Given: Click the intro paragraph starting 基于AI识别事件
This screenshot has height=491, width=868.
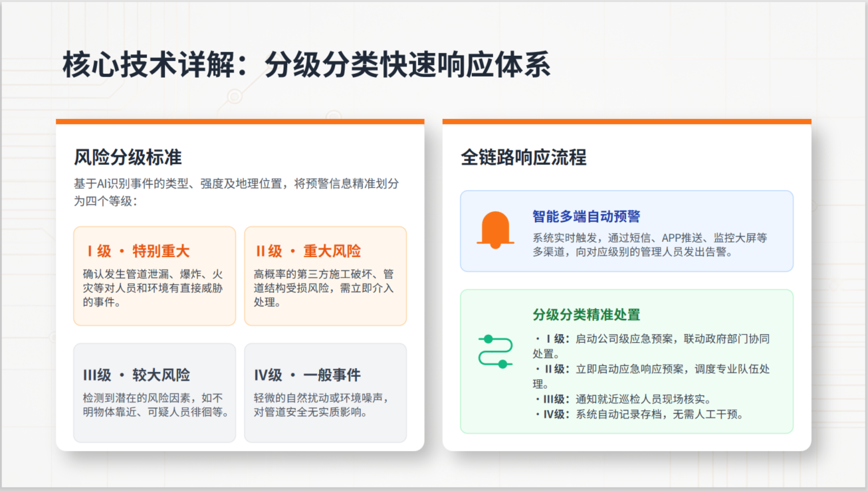Looking at the screenshot, I should click(237, 192).
